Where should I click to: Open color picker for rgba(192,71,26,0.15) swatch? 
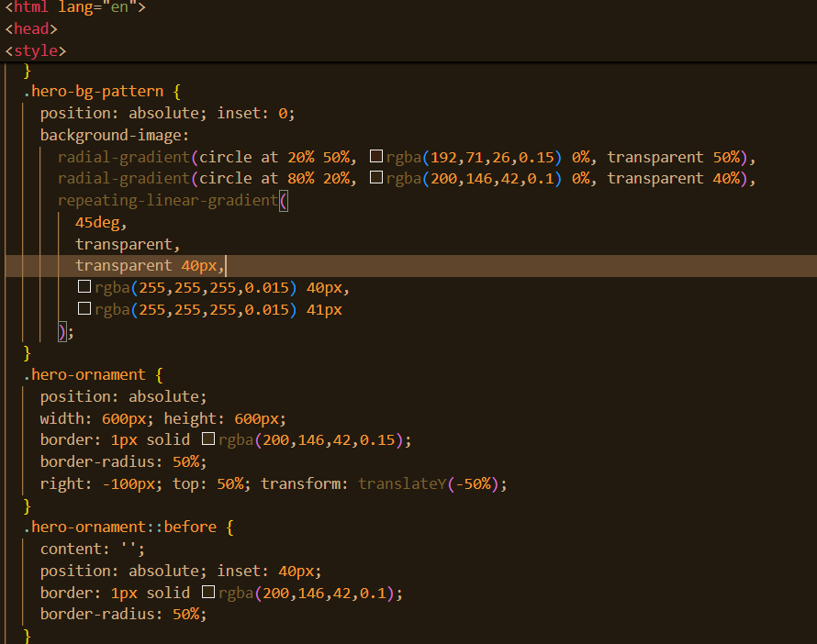coord(376,156)
